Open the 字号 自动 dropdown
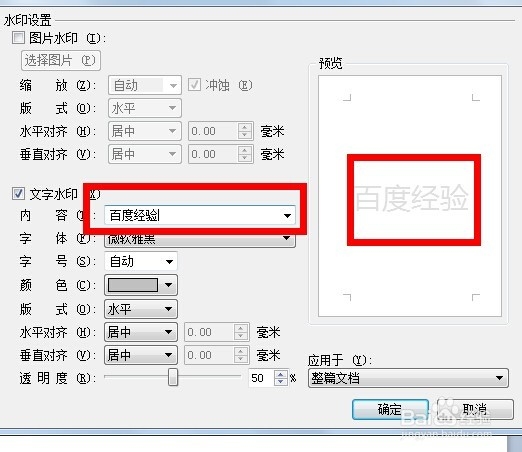This screenshot has width=522, height=452. (141, 261)
